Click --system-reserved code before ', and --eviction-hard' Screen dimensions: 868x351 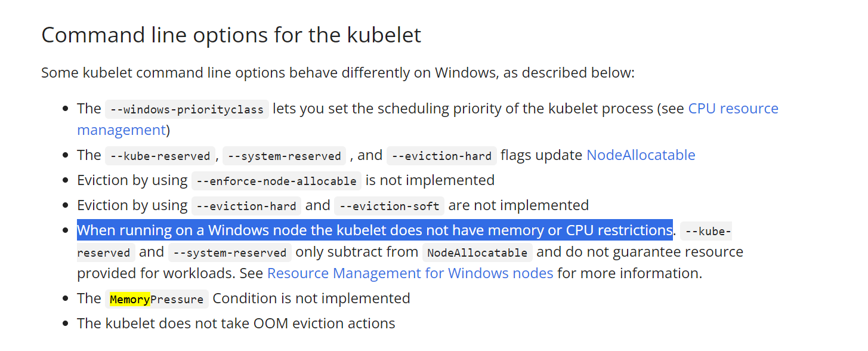point(284,156)
